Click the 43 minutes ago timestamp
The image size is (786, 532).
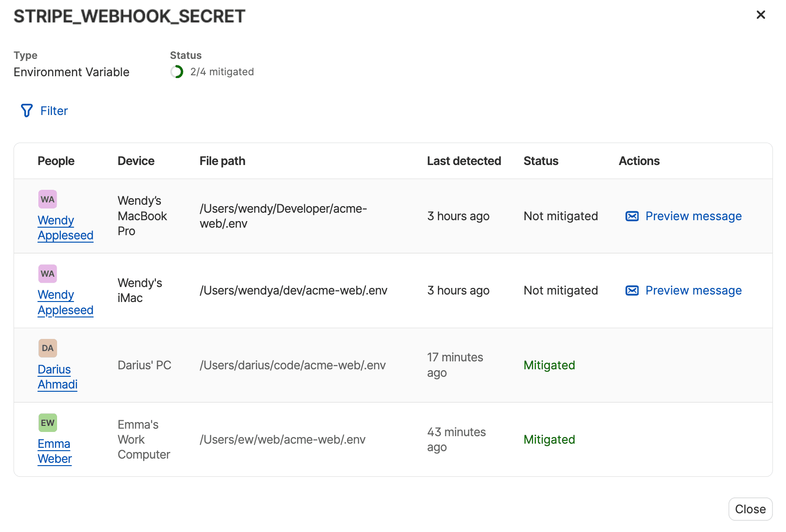point(457,439)
